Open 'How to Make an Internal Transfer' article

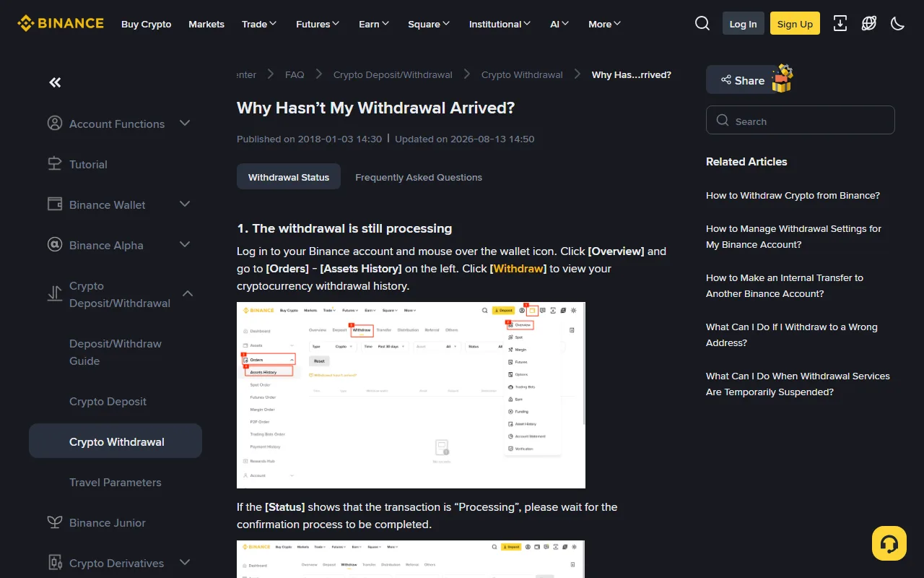[x=785, y=285]
